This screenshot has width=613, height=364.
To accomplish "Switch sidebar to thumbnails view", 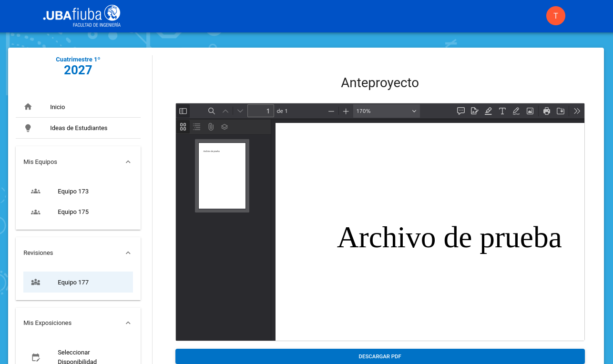I will 183,127.
